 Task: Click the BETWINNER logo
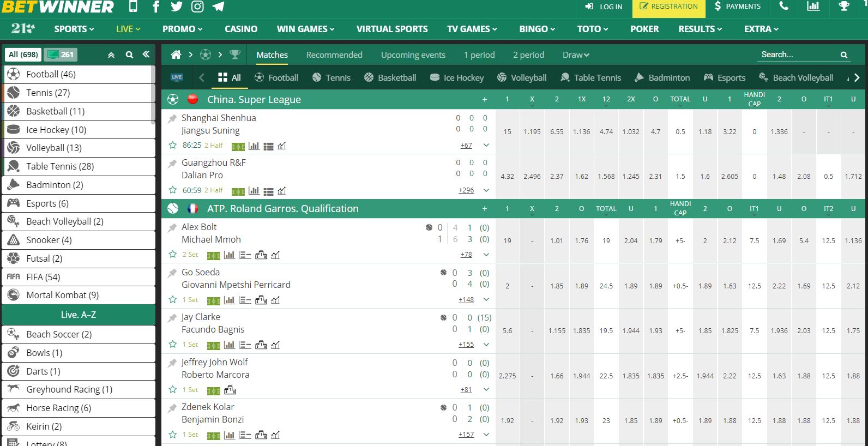pos(57,7)
